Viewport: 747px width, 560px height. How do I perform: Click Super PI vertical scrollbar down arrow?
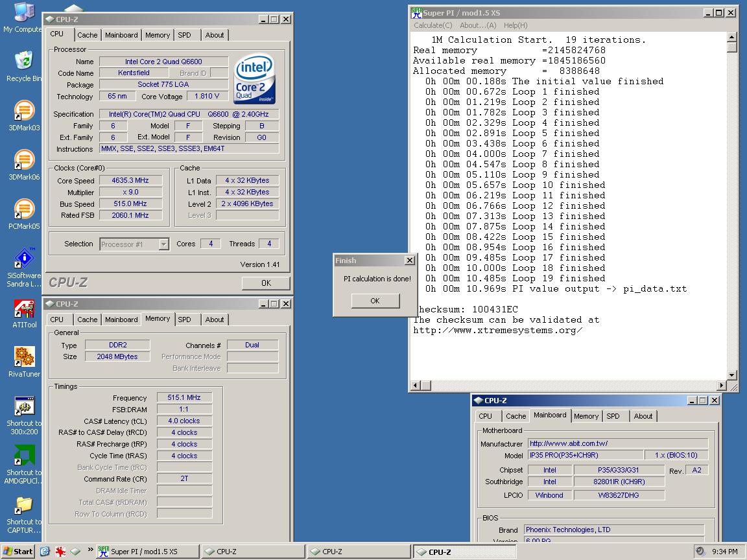[x=732, y=375]
